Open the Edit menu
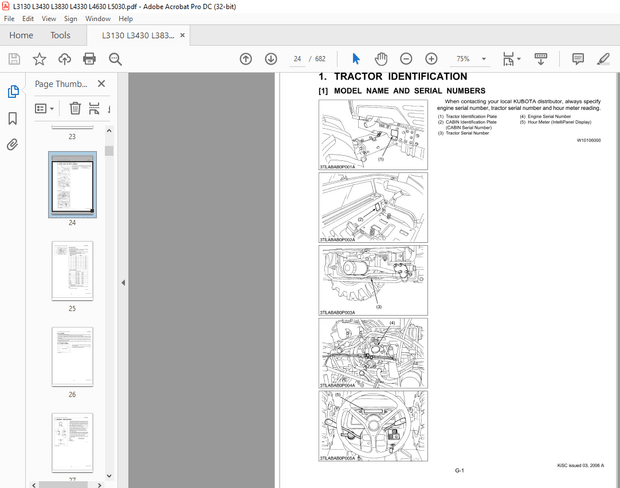Screen dimensions: 620x488 pyautogui.click(x=28, y=19)
